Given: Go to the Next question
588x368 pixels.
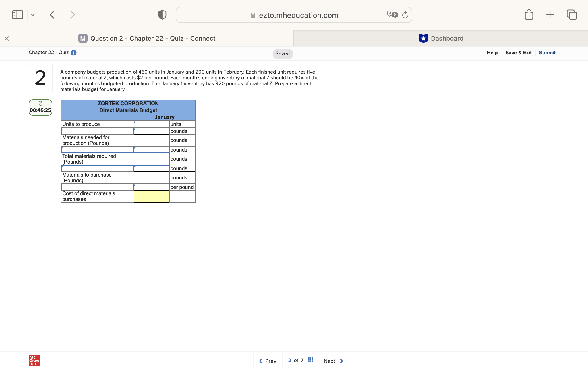Looking at the screenshot, I should [x=333, y=361].
